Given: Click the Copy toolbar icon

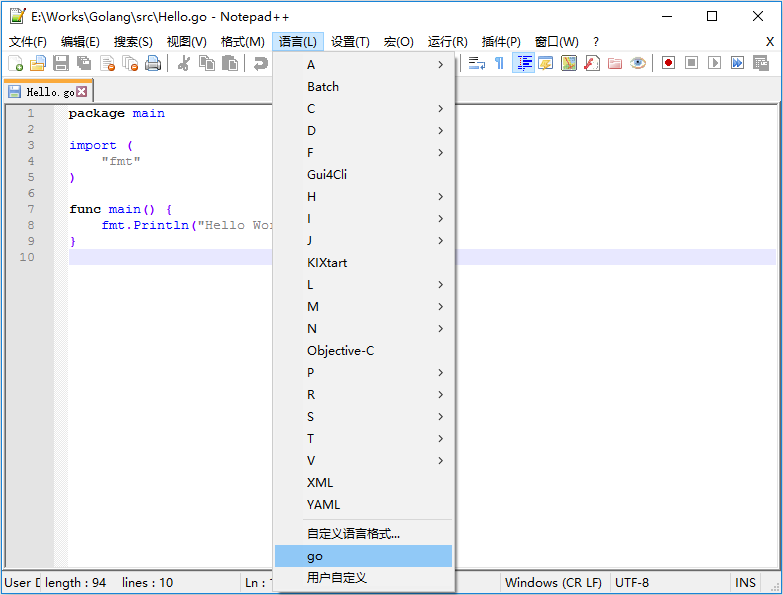Looking at the screenshot, I should click(207, 63).
